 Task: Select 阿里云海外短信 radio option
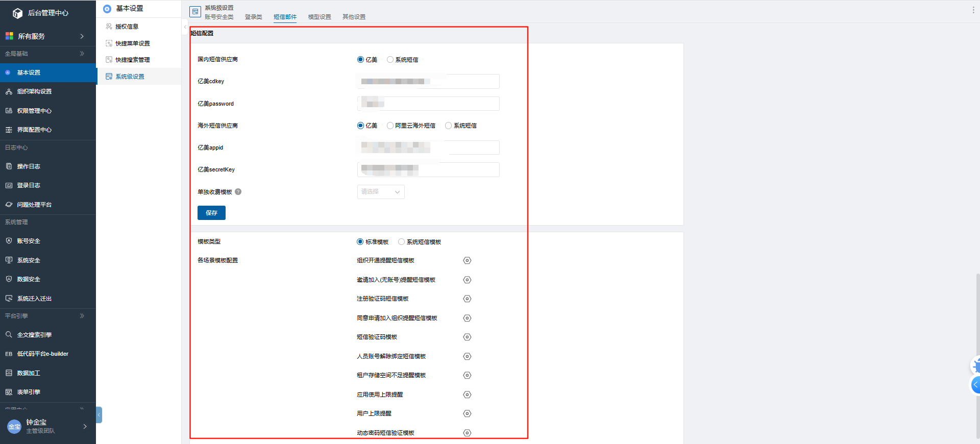click(390, 126)
